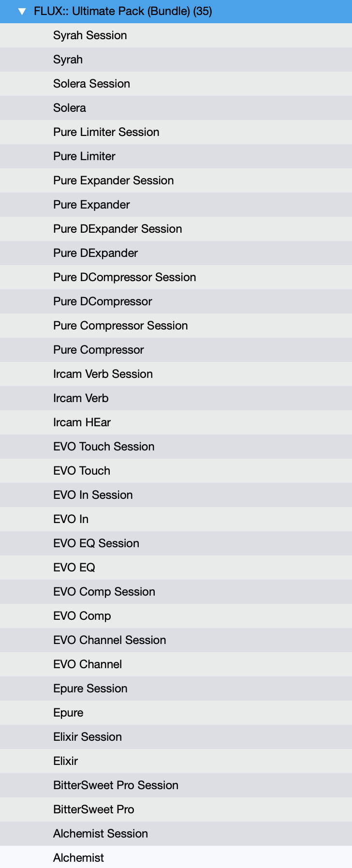This screenshot has width=352, height=868.
Task: Select Pure Compressor Session
Action: point(120,326)
